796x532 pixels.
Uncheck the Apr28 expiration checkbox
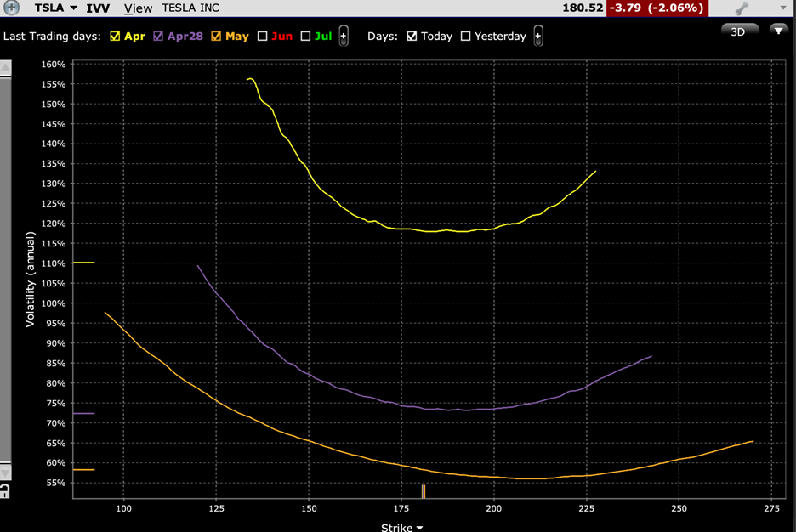click(158, 36)
